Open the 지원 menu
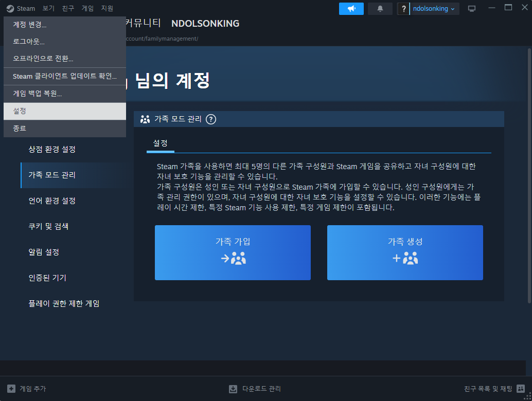The image size is (532, 401). pyautogui.click(x=107, y=8)
